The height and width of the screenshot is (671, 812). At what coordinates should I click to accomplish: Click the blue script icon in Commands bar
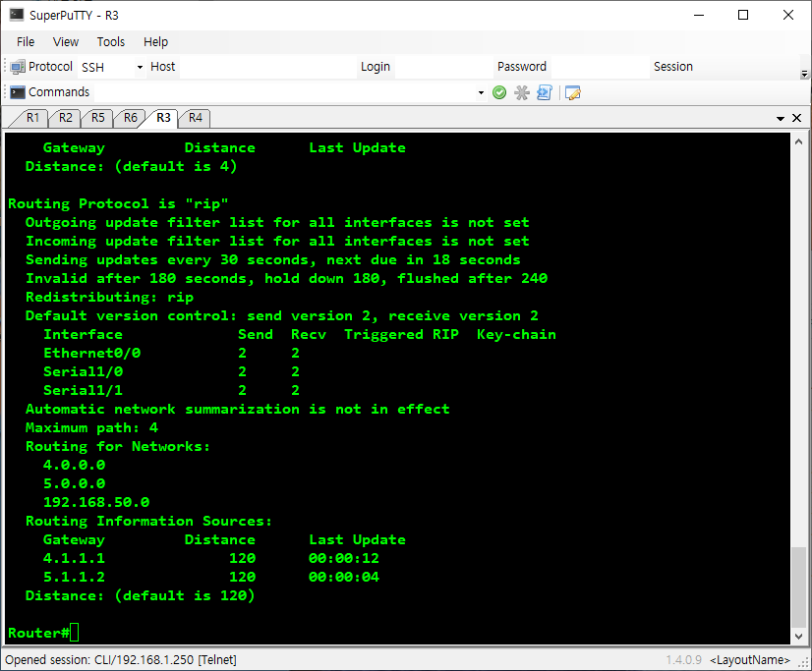point(545,92)
